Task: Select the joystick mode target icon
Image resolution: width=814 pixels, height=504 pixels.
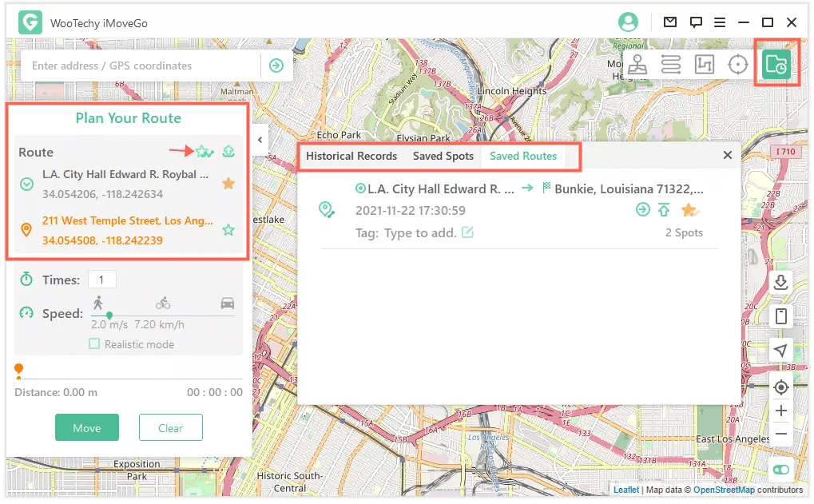Action: click(738, 65)
